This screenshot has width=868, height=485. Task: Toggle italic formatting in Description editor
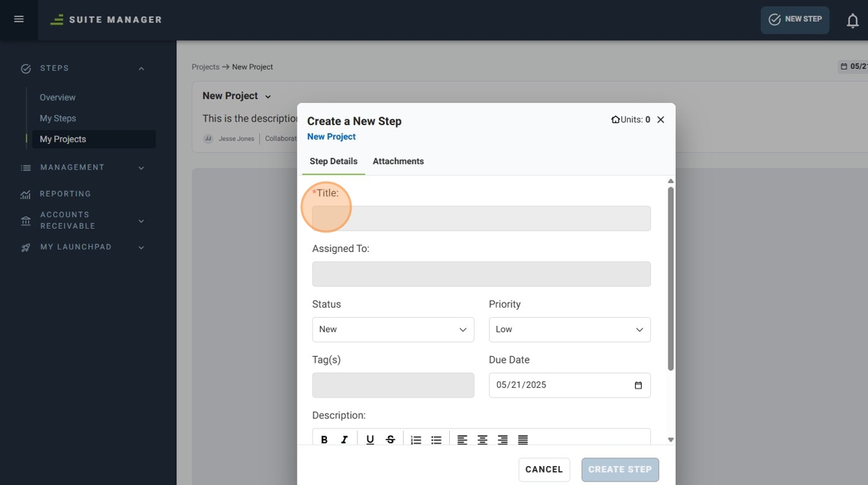tap(344, 439)
